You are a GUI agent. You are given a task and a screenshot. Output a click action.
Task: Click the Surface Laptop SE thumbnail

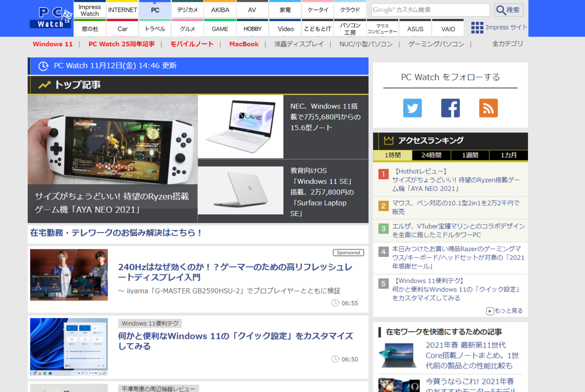click(240, 191)
